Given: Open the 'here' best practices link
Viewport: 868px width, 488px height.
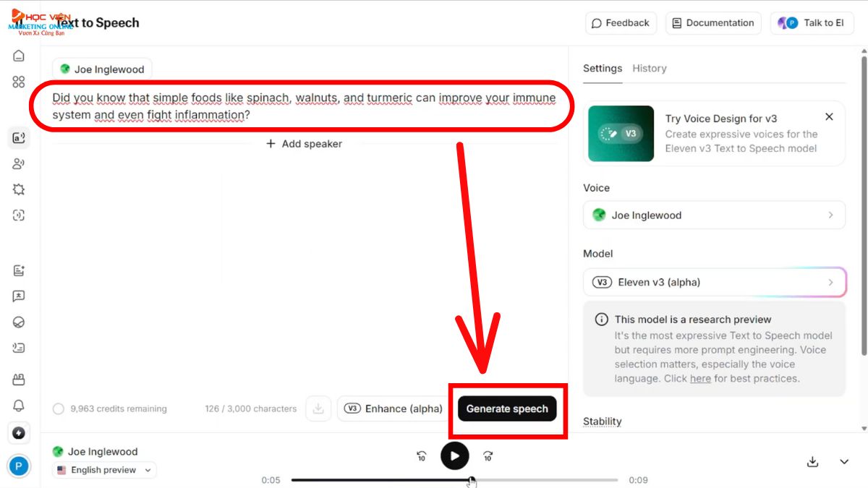Looking at the screenshot, I should [700, 378].
